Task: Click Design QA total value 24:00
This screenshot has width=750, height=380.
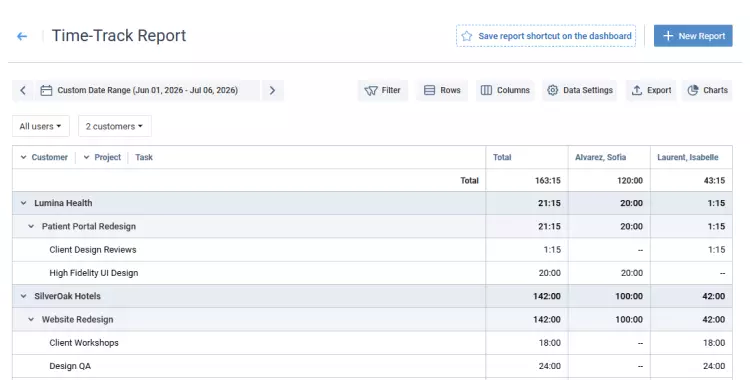Action: (x=550, y=366)
